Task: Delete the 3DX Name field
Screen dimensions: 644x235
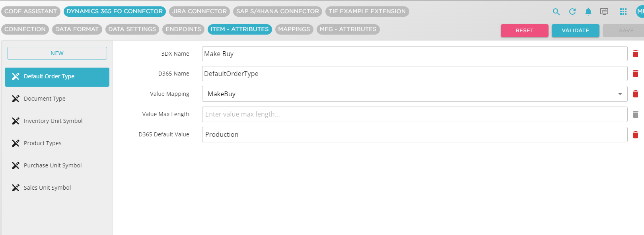Action: click(x=636, y=54)
